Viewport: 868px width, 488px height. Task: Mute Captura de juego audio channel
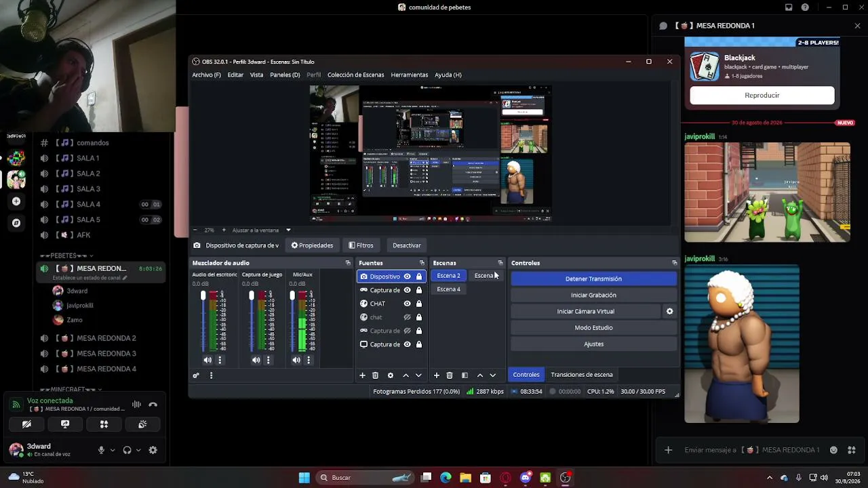click(x=256, y=360)
